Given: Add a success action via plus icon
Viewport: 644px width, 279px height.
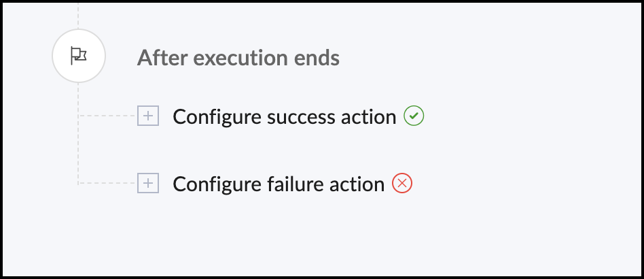Looking at the screenshot, I should coord(148,116).
